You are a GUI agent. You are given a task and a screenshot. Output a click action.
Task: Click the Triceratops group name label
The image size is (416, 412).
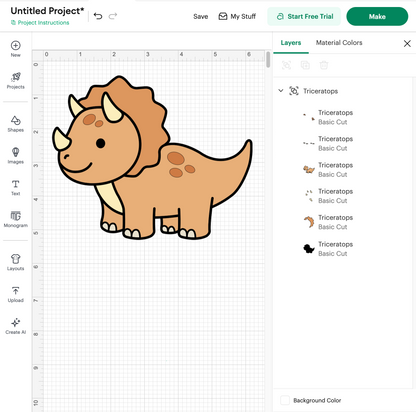click(x=320, y=91)
